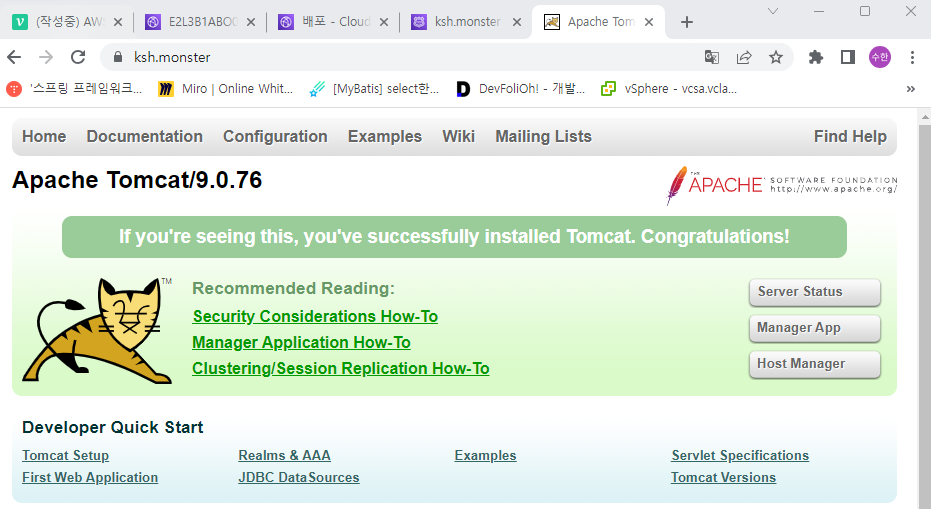
Task: Open the vSphere vcsa bookmark
Action: (669, 89)
